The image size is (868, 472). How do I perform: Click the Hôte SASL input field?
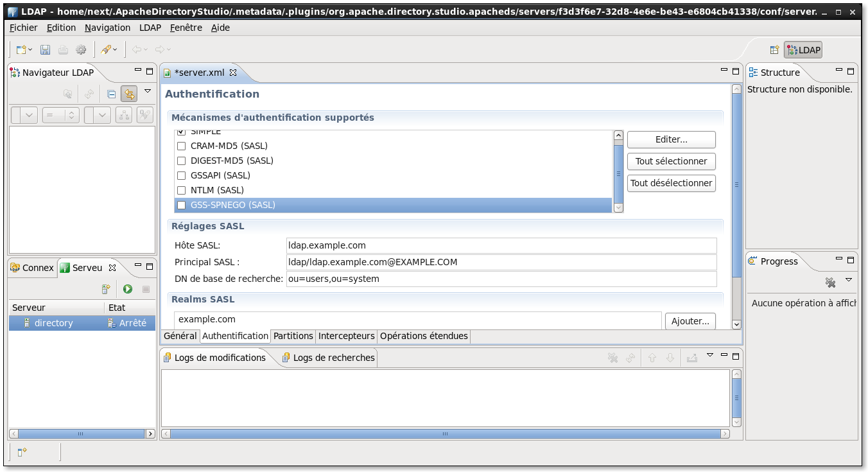tap(501, 245)
